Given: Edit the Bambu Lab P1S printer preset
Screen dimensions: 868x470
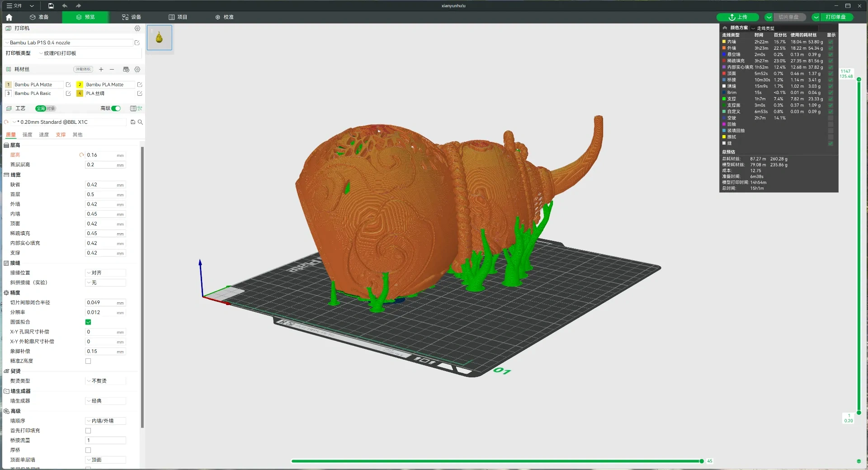Looking at the screenshot, I should pos(137,42).
